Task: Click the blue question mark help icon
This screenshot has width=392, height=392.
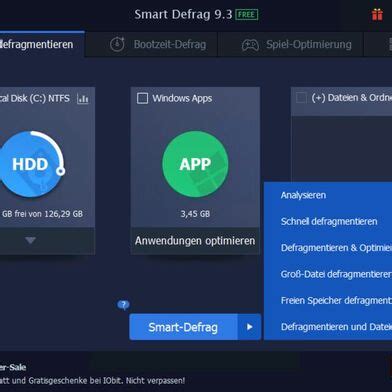Action: tap(123, 305)
